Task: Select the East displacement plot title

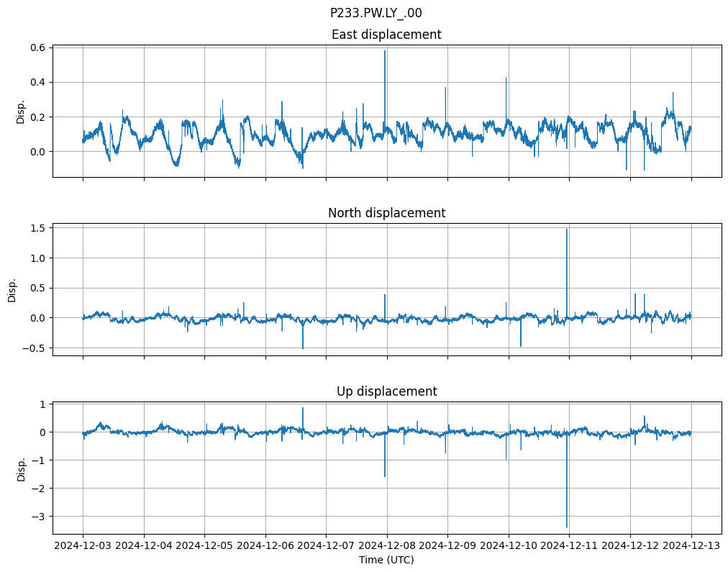Action: pos(386,35)
